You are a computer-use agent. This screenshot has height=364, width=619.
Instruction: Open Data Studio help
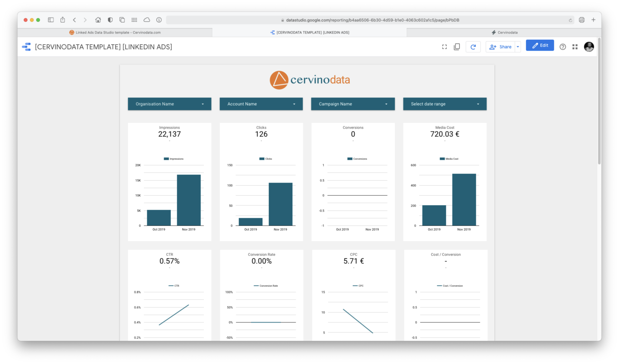coord(563,47)
